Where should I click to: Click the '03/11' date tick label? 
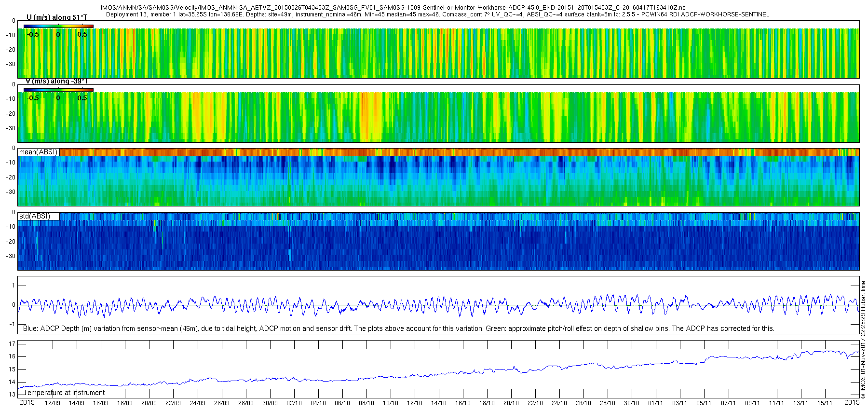point(680,403)
